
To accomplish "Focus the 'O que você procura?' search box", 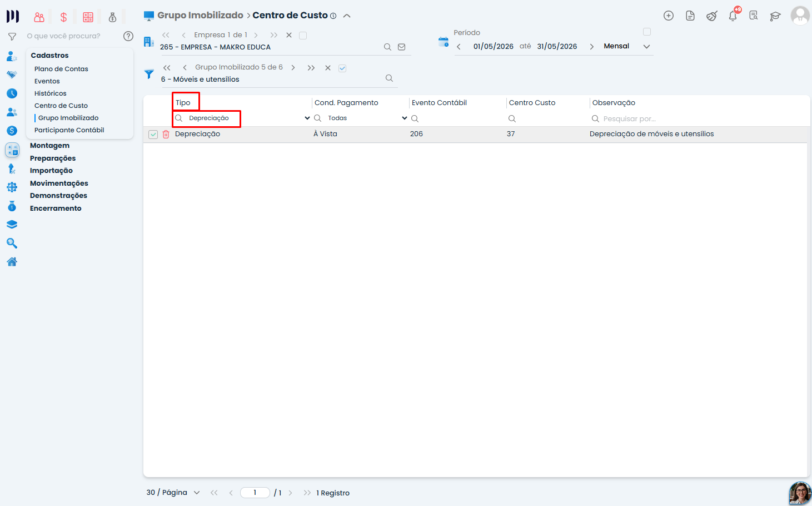I will 63,36.
